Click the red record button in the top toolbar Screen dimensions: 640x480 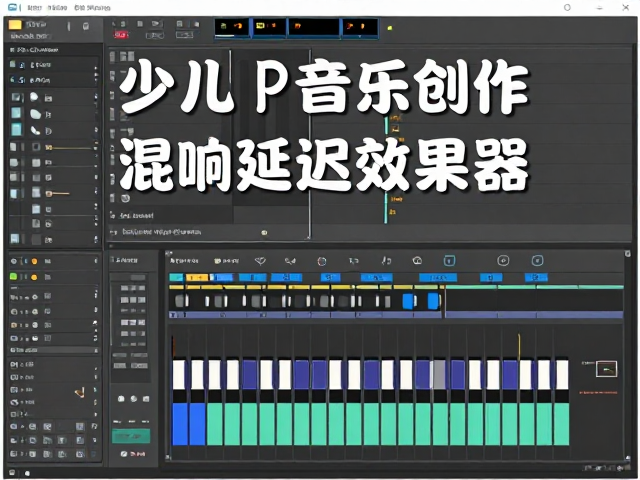click(x=121, y=35)
